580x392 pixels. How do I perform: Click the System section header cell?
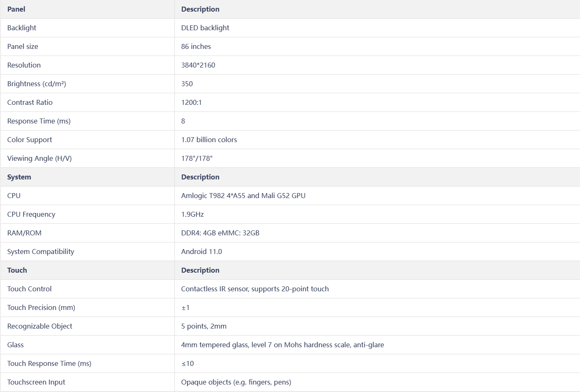(87, 177)
